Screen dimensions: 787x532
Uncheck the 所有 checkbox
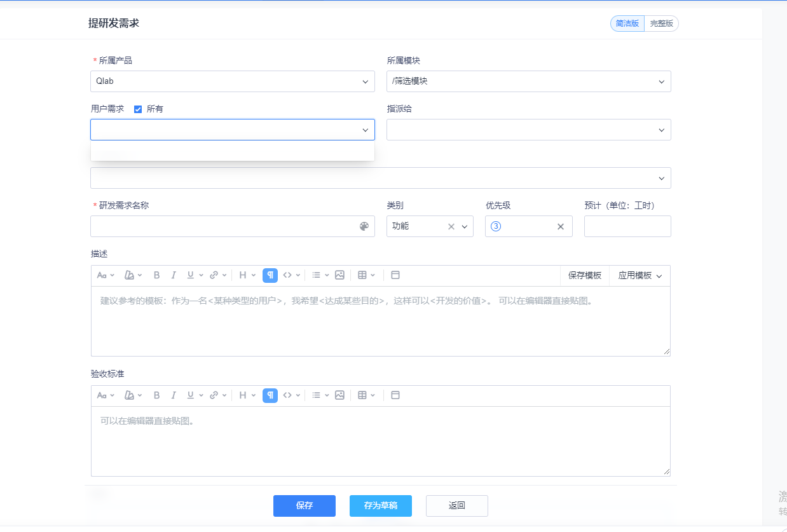pyautogui.click(x=138, y=109)
